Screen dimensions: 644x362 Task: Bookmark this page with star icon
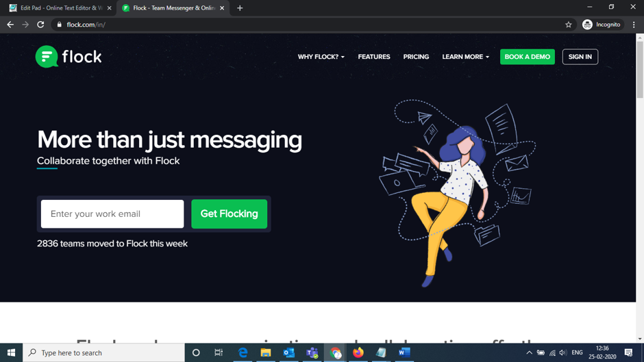tap(569, 25)
